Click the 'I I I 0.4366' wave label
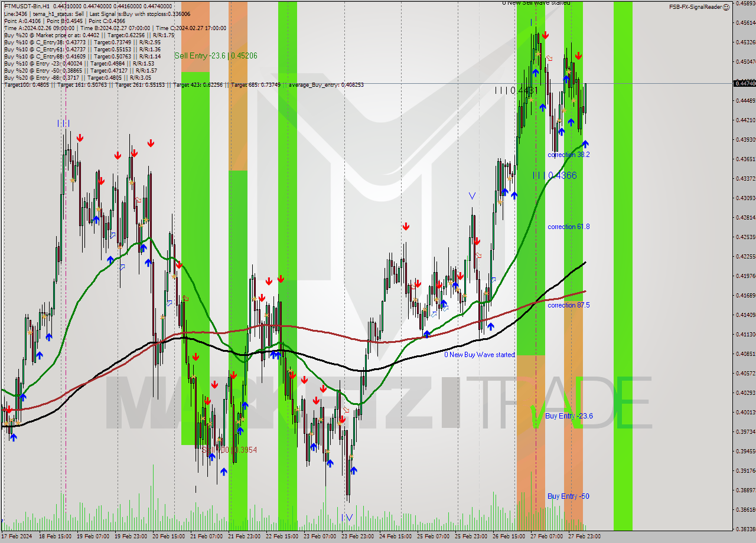Screen dimensions: 756x543 coord(555,175)
